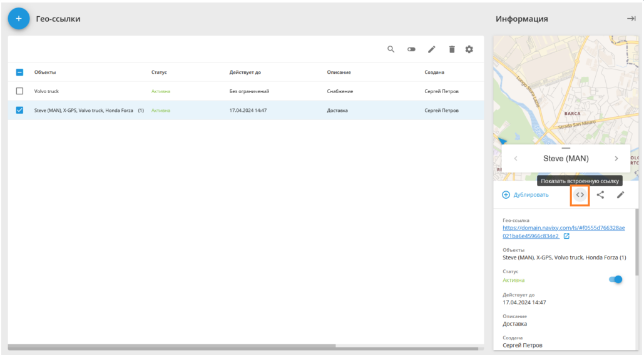Open search with the magnifier icon
This screenshot has width=644, height=355.
pyautogui.click(x=391, y=49)
